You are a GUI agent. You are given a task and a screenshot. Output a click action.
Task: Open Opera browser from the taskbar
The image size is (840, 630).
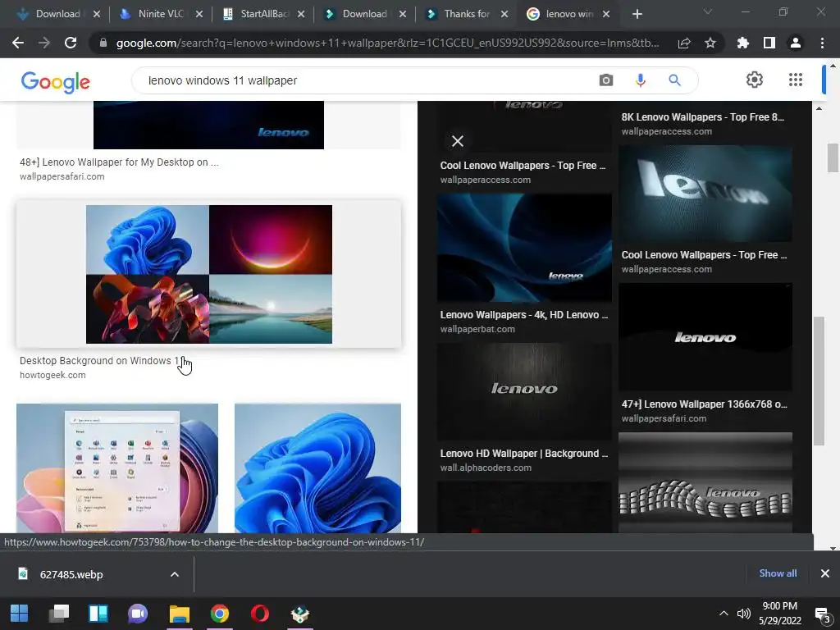[x=260, y=614]
